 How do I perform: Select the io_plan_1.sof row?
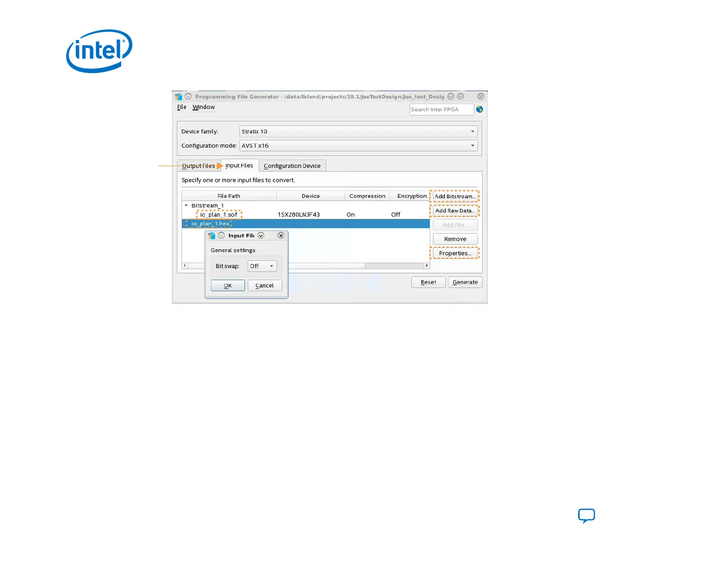coord(306,215)
